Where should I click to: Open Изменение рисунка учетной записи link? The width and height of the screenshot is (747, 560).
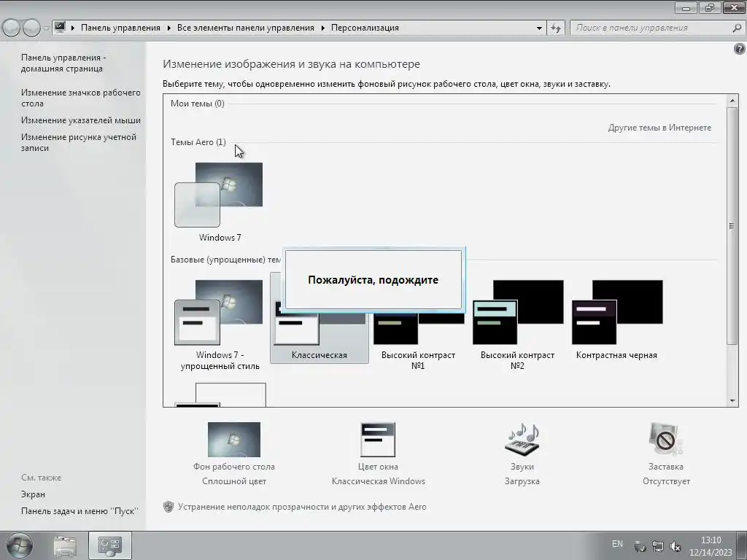tap(79, 142)
